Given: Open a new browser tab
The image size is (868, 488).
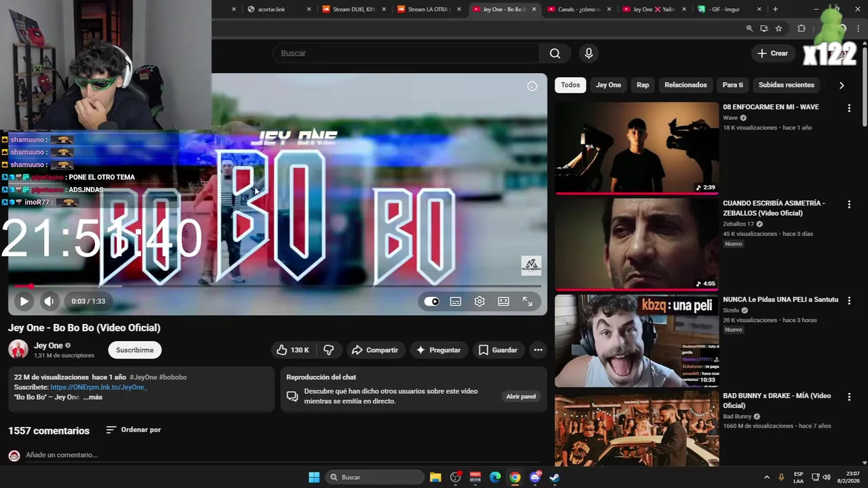Looking at the screenshot, I should click(x=775, y=9).
